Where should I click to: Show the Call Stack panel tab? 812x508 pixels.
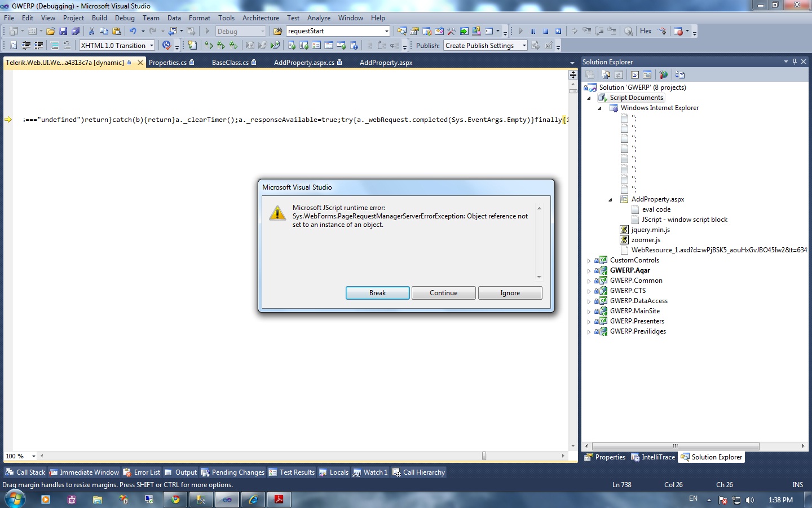pos(25,472)
